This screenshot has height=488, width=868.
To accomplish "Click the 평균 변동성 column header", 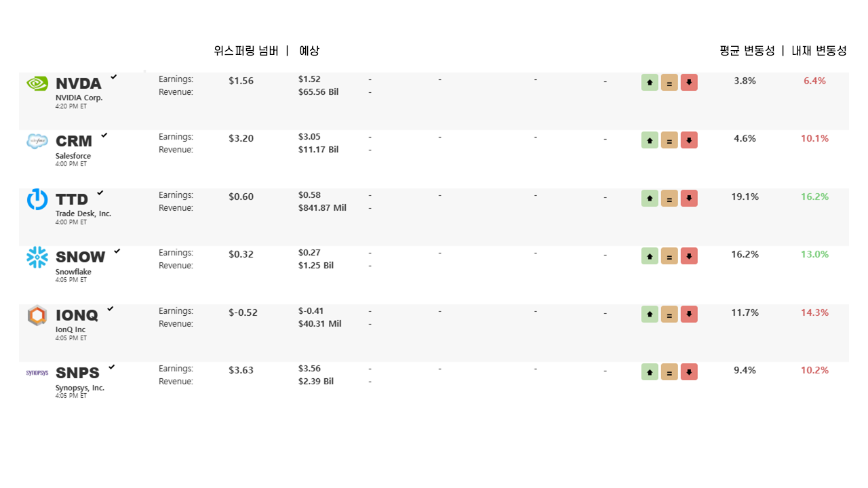I will coord(747,51).
